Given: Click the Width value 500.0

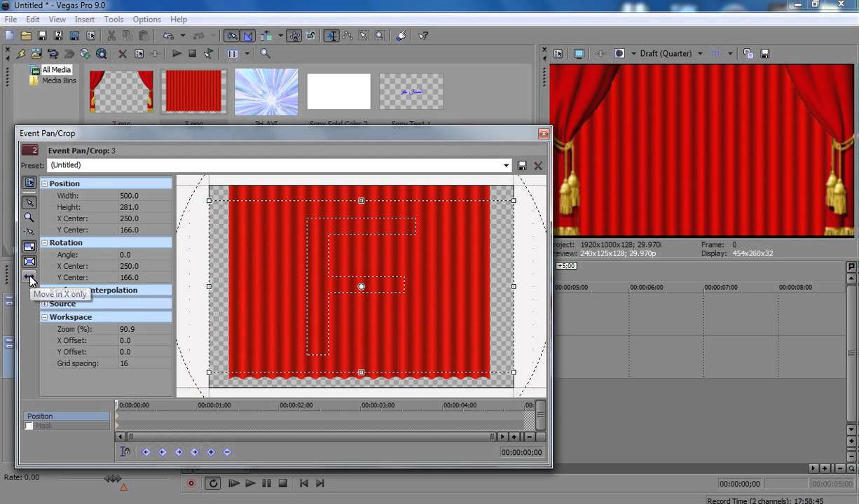Looking at the screenshot, I should [x=129, y=196].
